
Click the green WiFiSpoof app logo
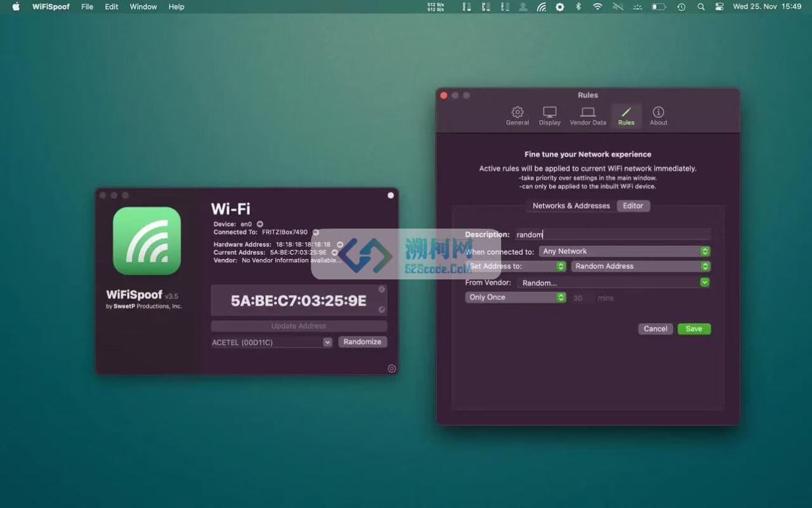[147, 241]
